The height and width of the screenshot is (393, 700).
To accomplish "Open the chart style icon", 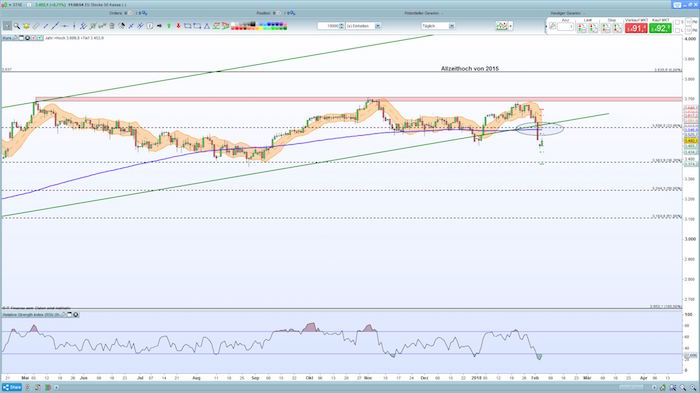I will (501, 26).
